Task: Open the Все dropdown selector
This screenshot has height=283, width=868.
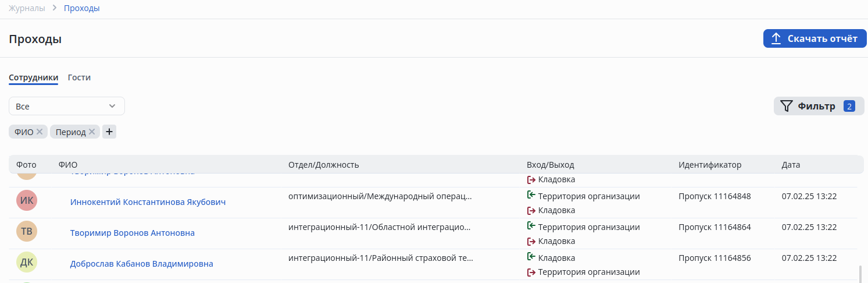Action: [66, 106]
